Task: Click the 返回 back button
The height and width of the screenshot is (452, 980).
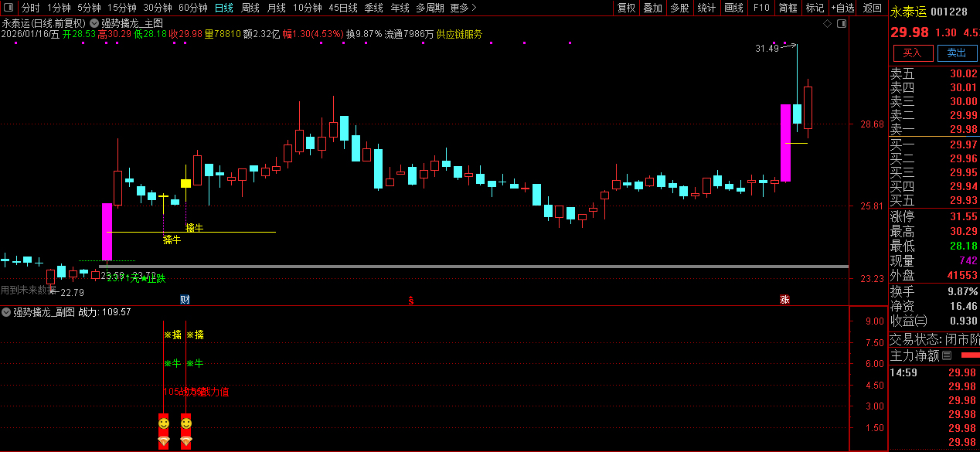Action: point(872,8)
